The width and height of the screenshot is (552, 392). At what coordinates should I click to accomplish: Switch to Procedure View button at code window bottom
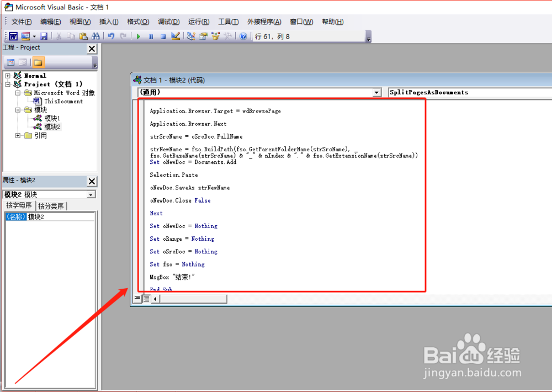pos(137,299)
